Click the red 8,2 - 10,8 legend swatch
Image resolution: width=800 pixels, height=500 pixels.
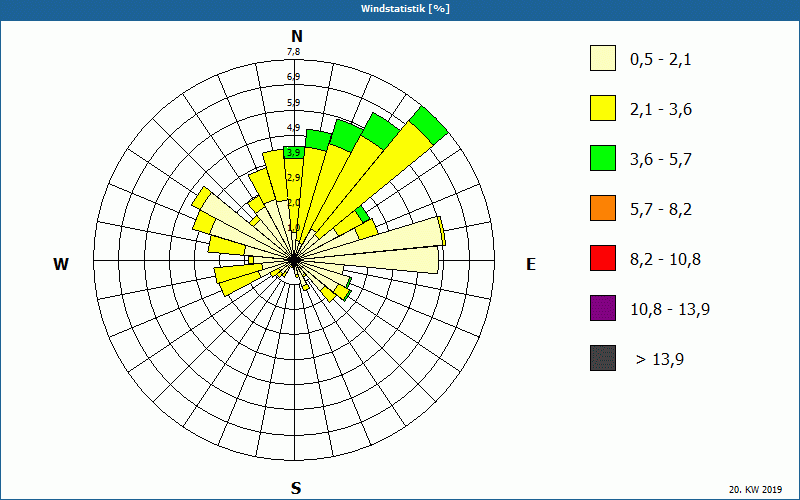pos(603,258)
